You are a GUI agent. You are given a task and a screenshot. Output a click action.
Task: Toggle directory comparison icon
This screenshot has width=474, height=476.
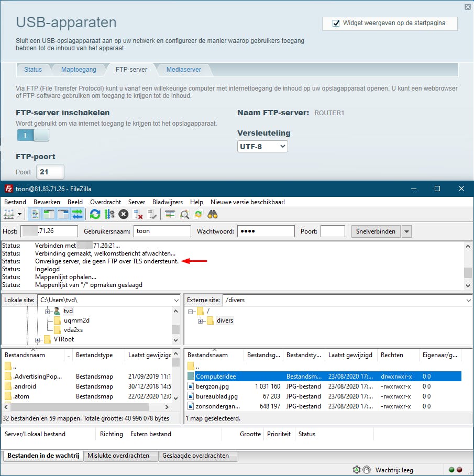coord(184,214)
